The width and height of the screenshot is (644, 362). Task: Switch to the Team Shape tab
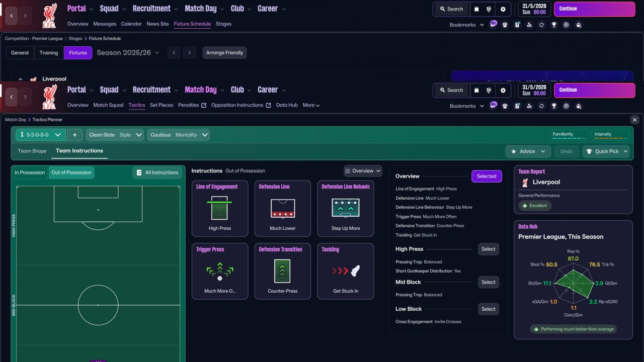click(x=32, y=151)
